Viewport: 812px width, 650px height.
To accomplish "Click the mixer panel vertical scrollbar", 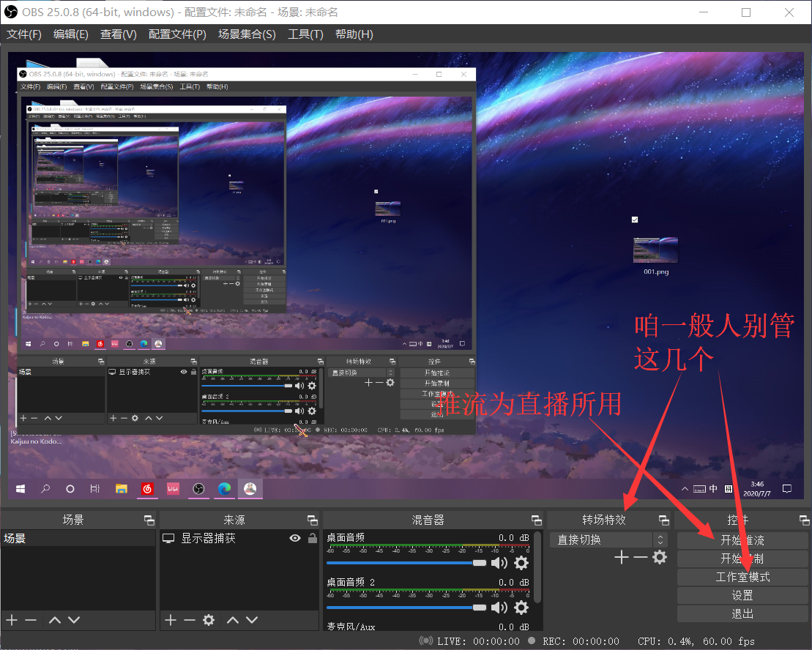I will tap(537, 567).
